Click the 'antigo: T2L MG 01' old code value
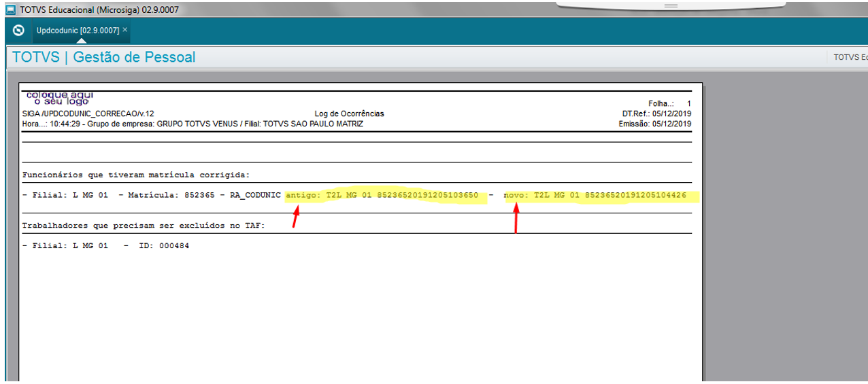The image size is (868, 384). [382, 196]
